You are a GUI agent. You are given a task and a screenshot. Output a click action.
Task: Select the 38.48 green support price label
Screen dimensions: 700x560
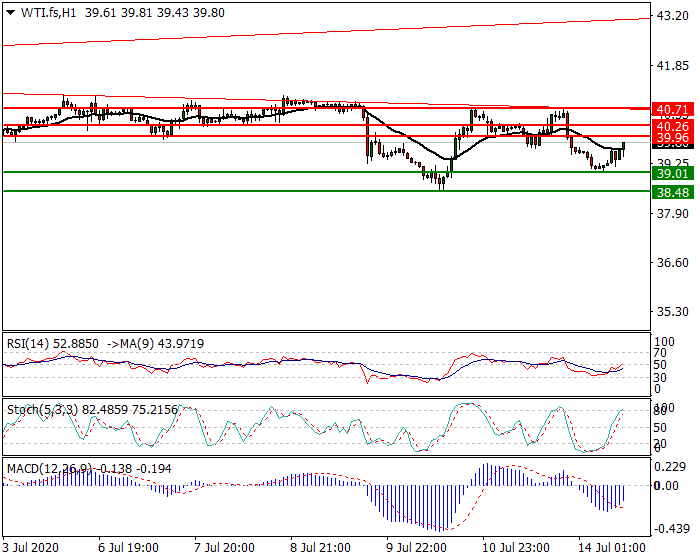673,192
